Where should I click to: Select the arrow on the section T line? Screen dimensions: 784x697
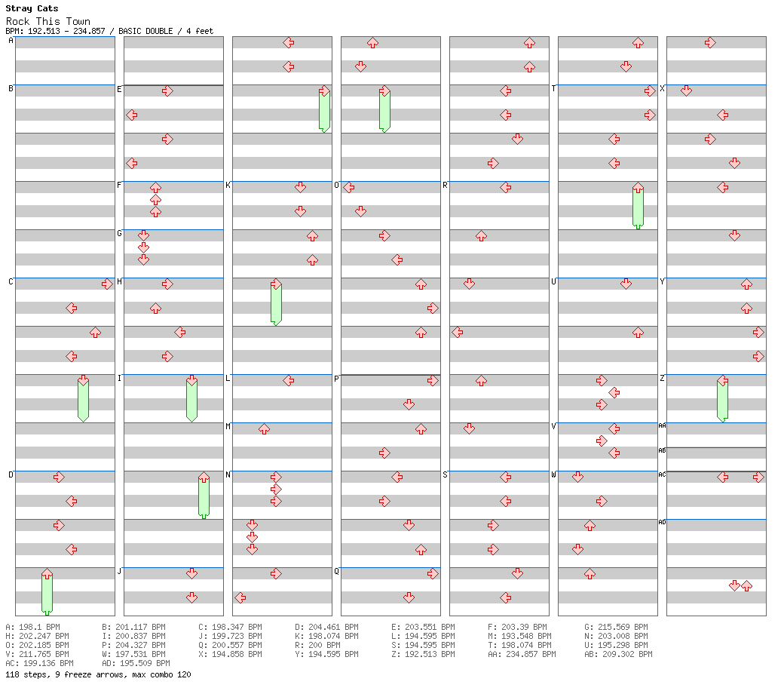[x=650, y=91]
